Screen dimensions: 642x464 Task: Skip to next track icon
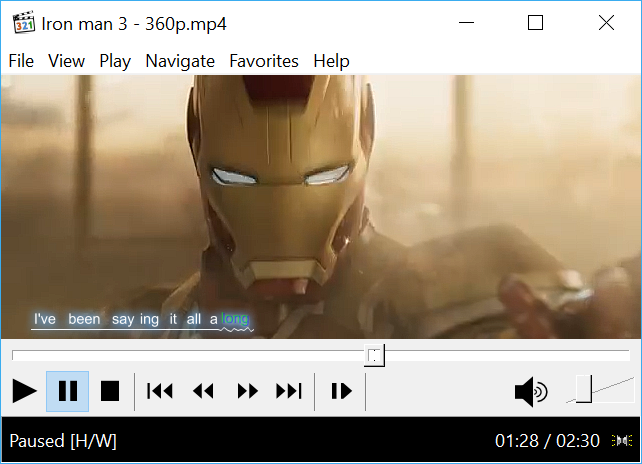coord(289,391)
